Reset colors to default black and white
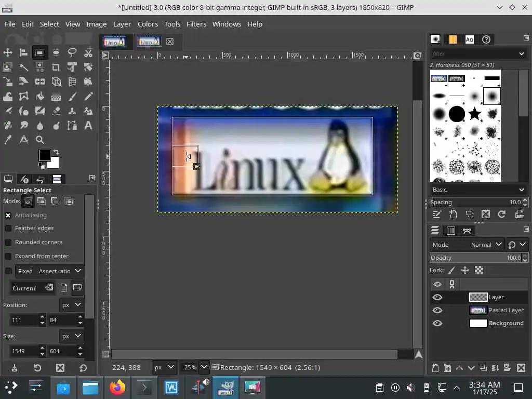The width and height of the screenshot is (532, 399). [x=42, y=166]
